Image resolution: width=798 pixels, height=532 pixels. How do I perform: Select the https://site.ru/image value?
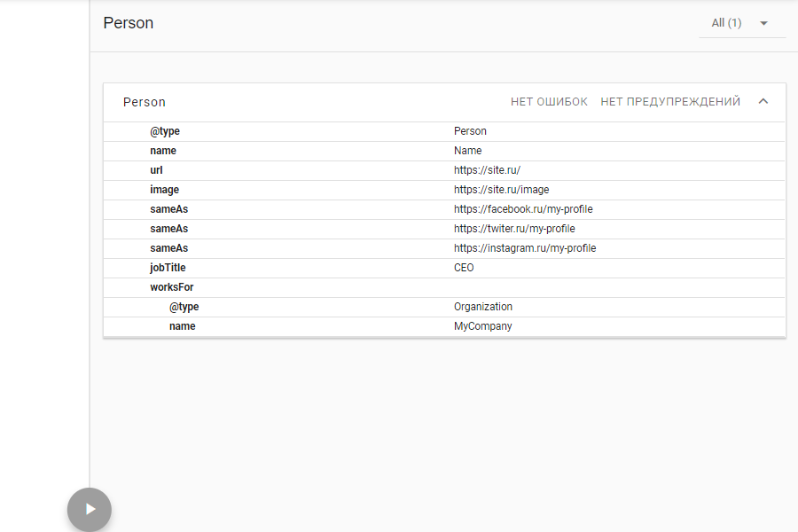(x=501, y=190)
